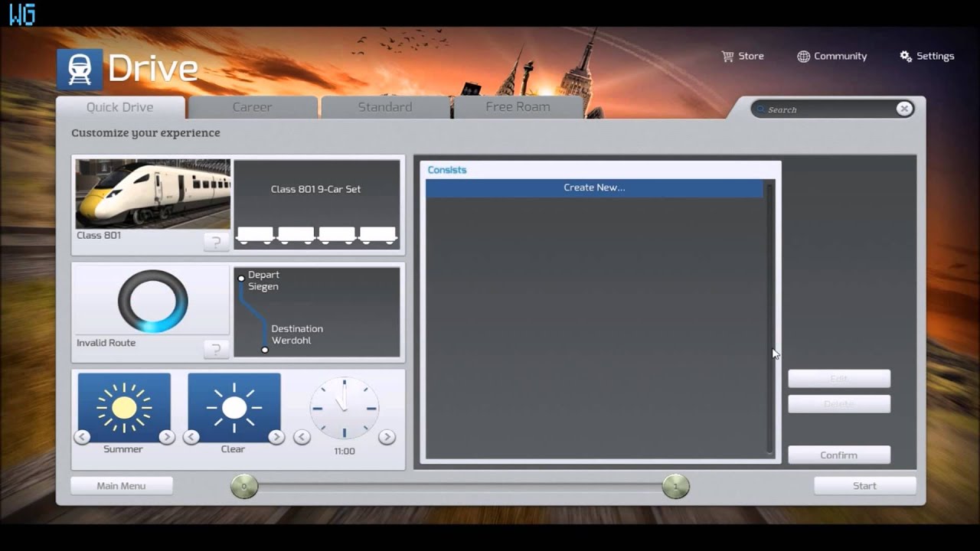
Task: Select the Depart Siegen marker
Action: point(241,279)
